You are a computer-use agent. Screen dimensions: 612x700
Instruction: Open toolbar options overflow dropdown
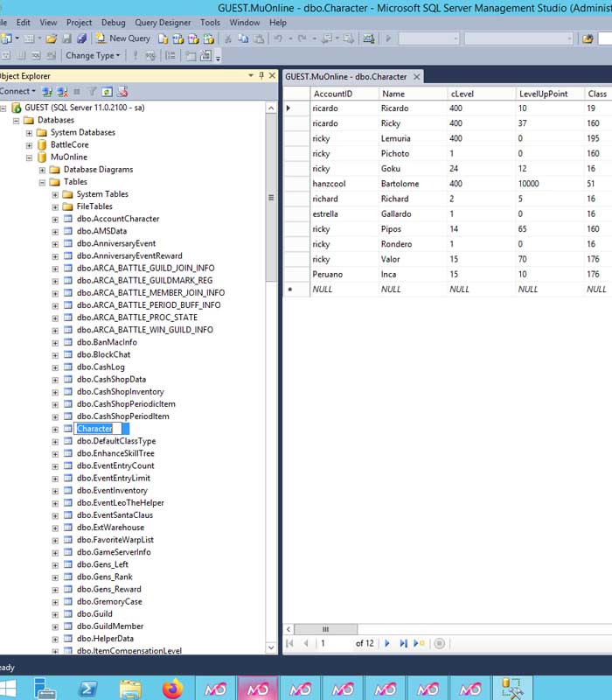218,57
